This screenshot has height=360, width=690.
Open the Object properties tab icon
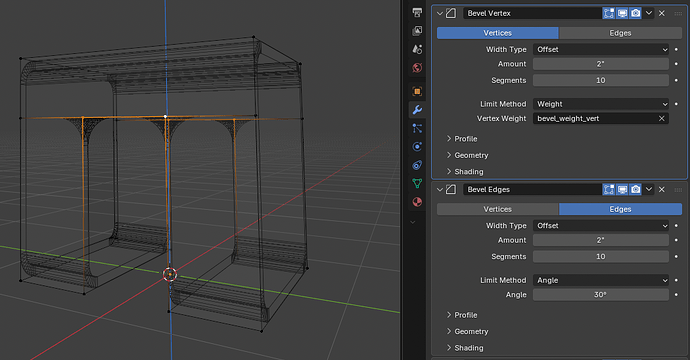pyautogui.click(x=417, y=91)
